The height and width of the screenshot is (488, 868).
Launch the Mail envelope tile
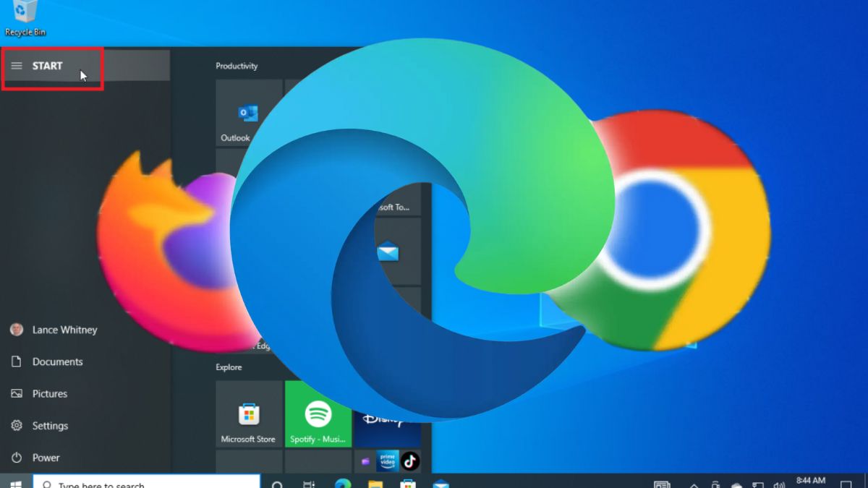click(388, 252)
